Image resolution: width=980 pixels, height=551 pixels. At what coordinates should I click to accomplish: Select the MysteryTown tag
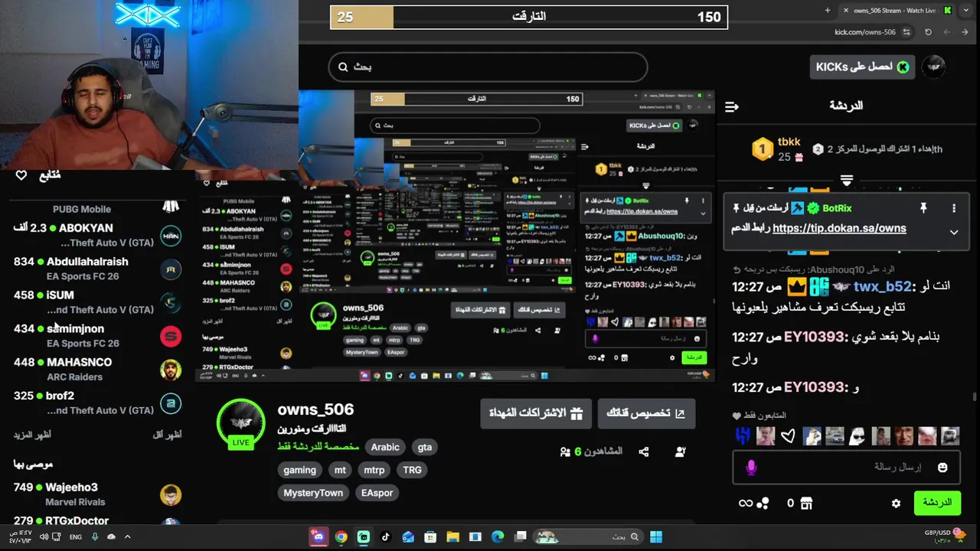point(313,493)
